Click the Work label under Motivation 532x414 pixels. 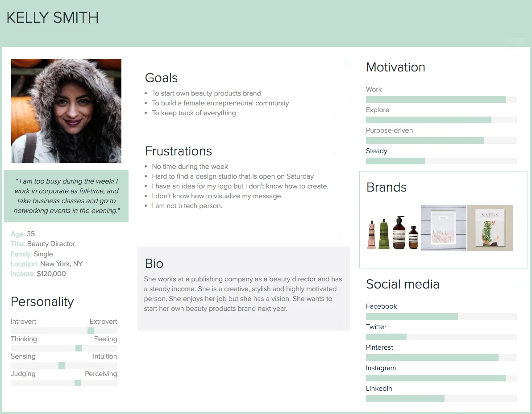374,89
